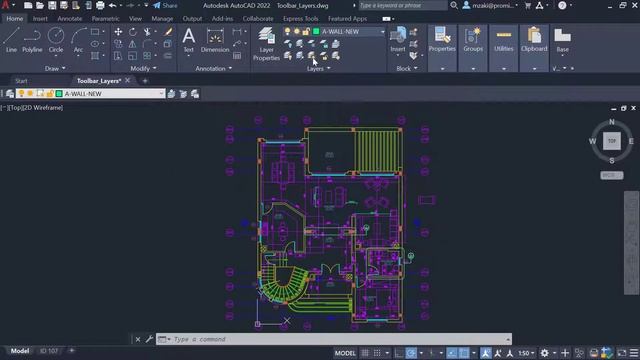Screen dimensions: 640x360
Task: Toggle the MODEL space button
Action: click(345, 353)
